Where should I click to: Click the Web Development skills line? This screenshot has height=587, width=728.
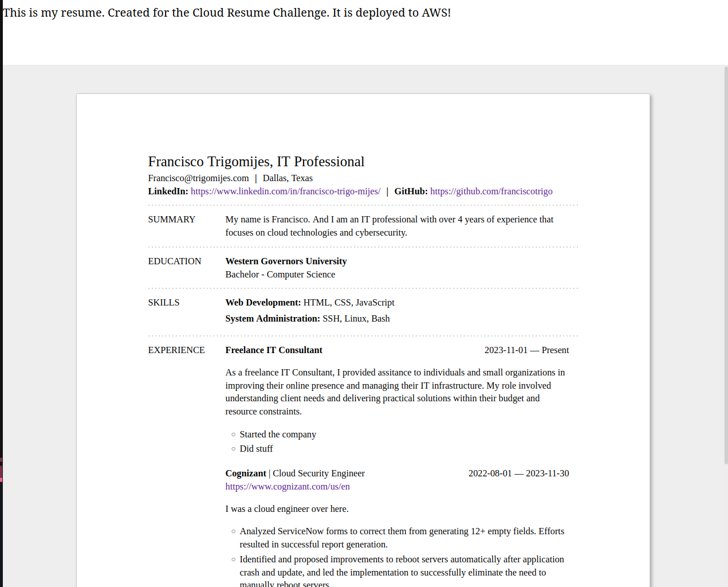pos(310,303)
